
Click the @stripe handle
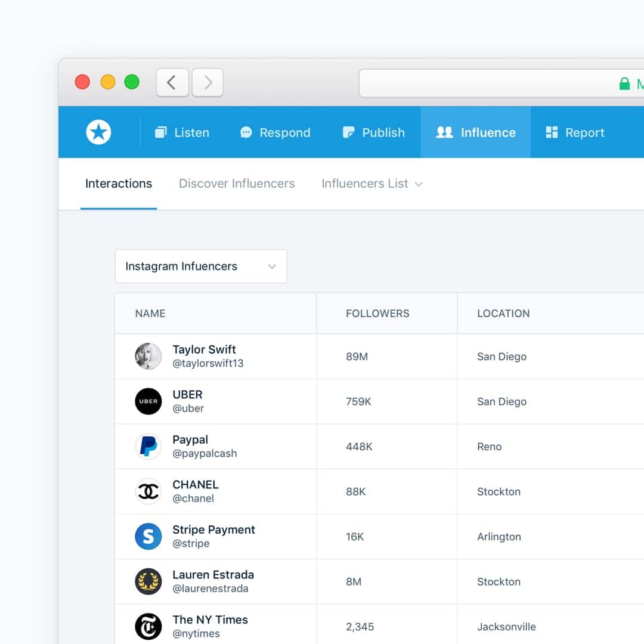[191, 544]
